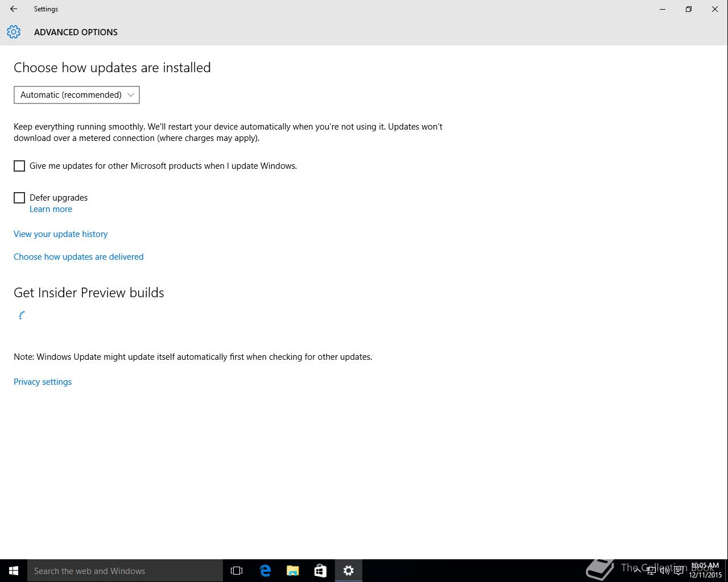Click the Choose how updates are installed heading
728x582 pixels.
112,68
